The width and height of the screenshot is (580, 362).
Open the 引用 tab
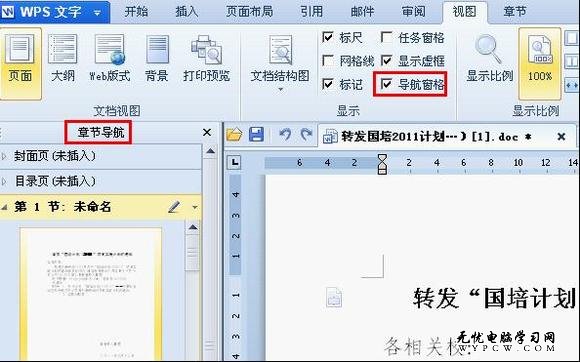click(311, 12)
